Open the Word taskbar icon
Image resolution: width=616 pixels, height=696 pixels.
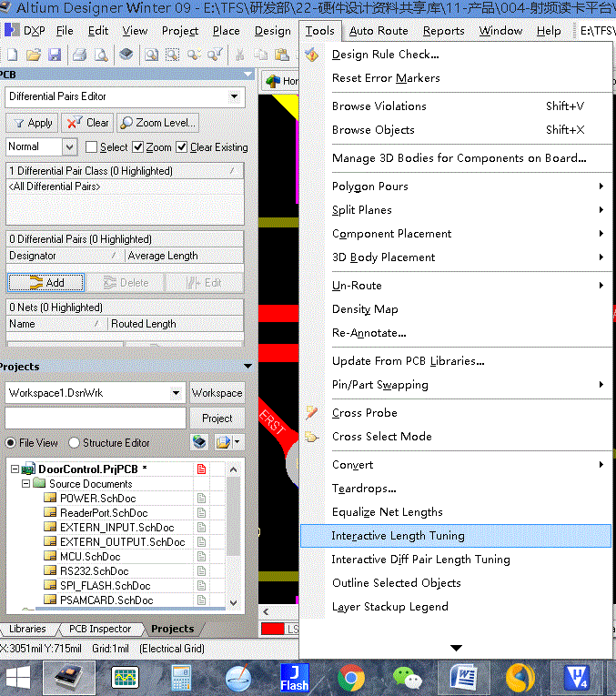464,678
